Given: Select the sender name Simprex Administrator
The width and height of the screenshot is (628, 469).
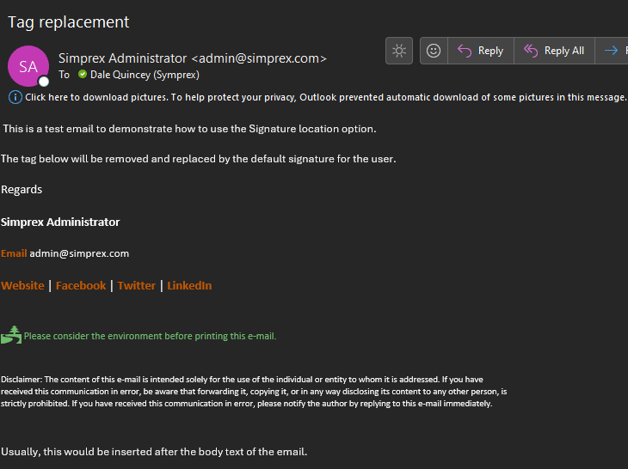Looking at the screenshot, I should tap(123, 58).
